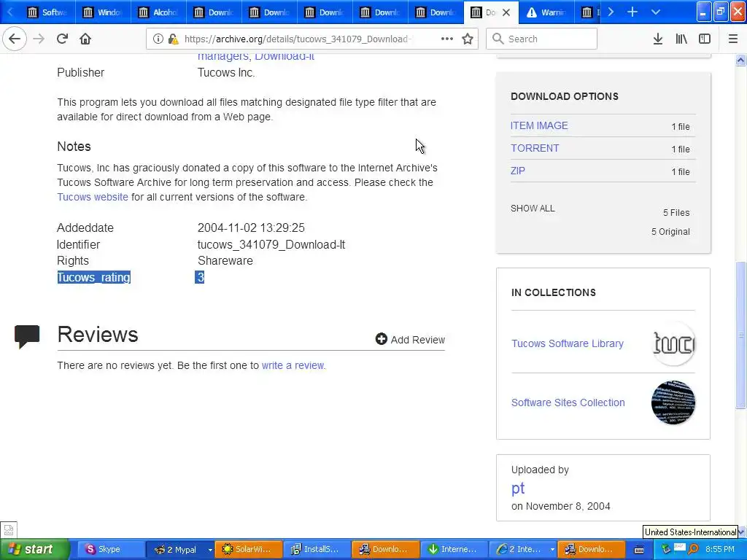Screen dimensions: 747x560
Task: Focus the browser Search box
Action: 542,39
